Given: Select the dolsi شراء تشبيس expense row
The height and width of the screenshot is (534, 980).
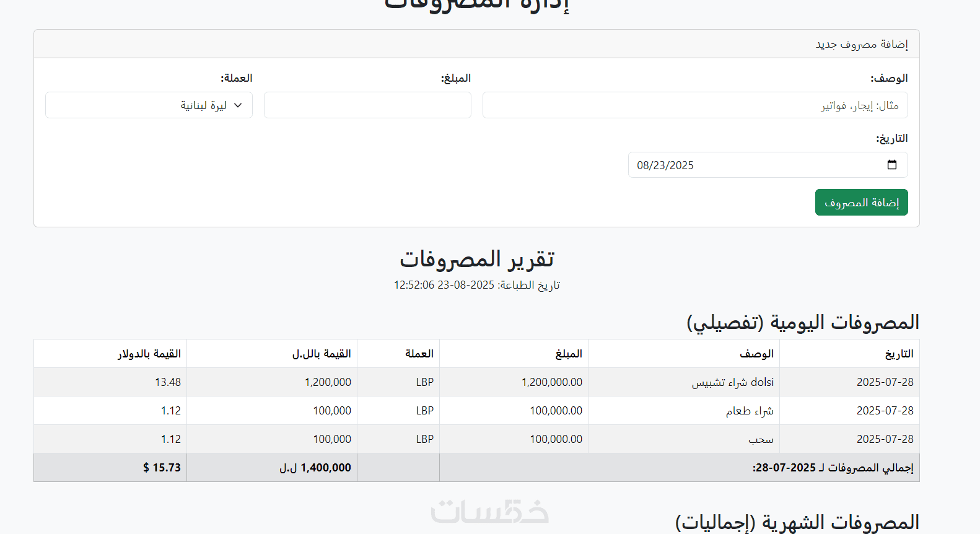Looking at the screenshot, I should coord(476,382).
